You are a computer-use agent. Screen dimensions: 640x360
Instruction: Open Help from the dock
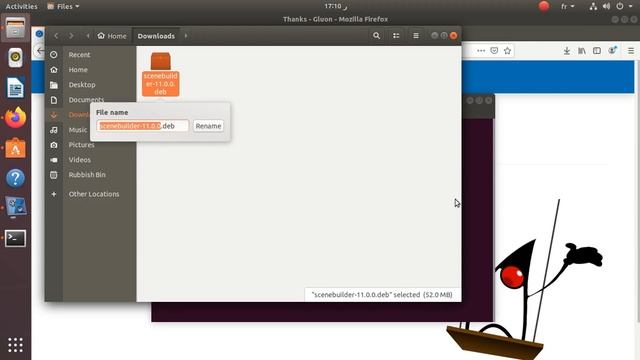[x=15, y=178]
